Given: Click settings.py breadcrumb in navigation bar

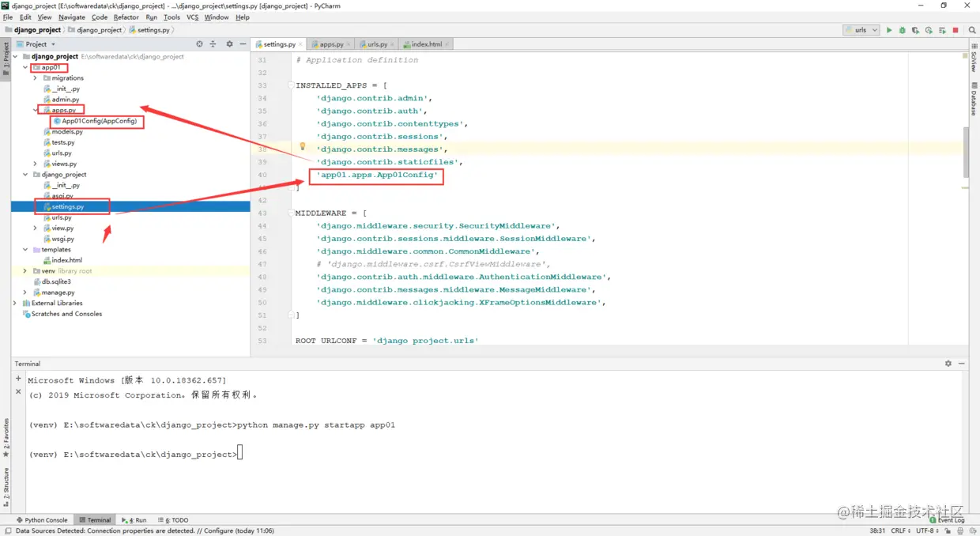Looking at the screenshot, I should coord(149,30).
